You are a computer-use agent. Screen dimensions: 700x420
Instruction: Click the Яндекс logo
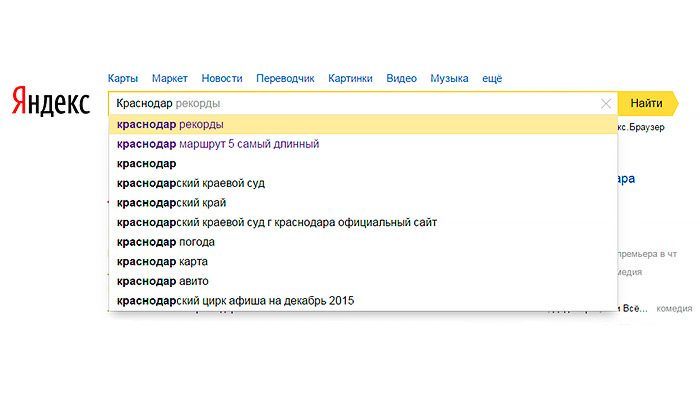click(x=50, y=101)
